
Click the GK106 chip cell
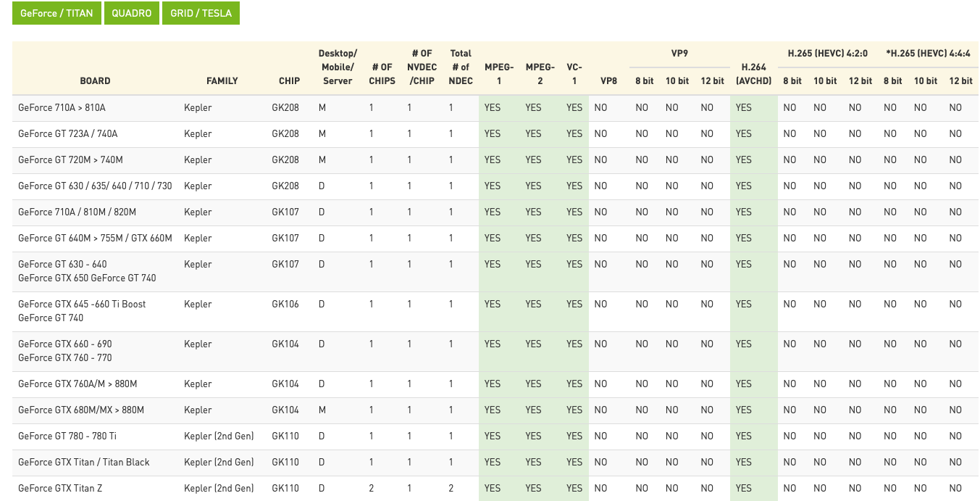(285, 305)
